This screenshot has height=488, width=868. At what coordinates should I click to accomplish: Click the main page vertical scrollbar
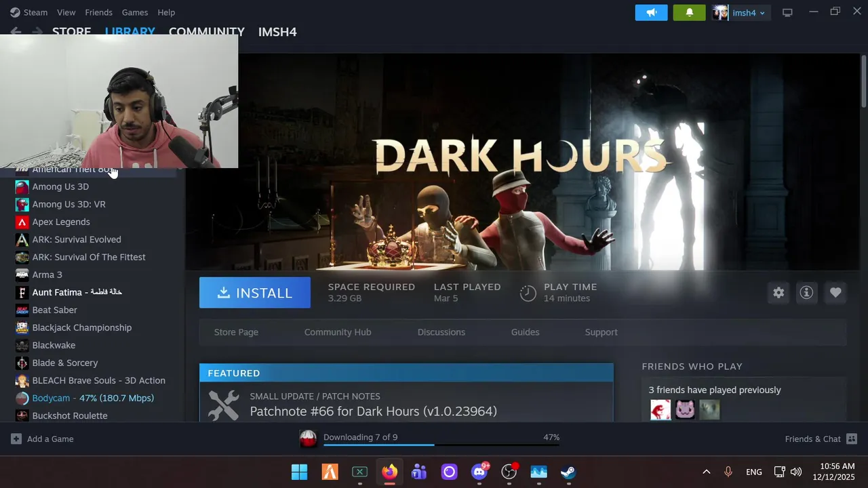pyautogui.click(x=863, y=81)
